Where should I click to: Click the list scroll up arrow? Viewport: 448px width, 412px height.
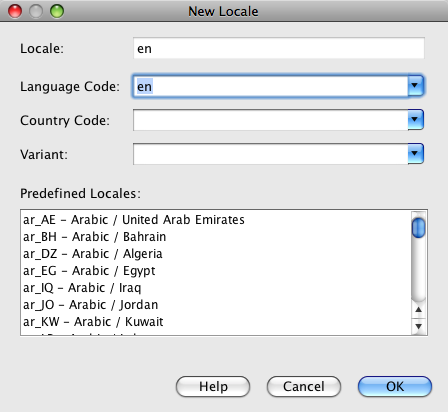click(419, 310)
